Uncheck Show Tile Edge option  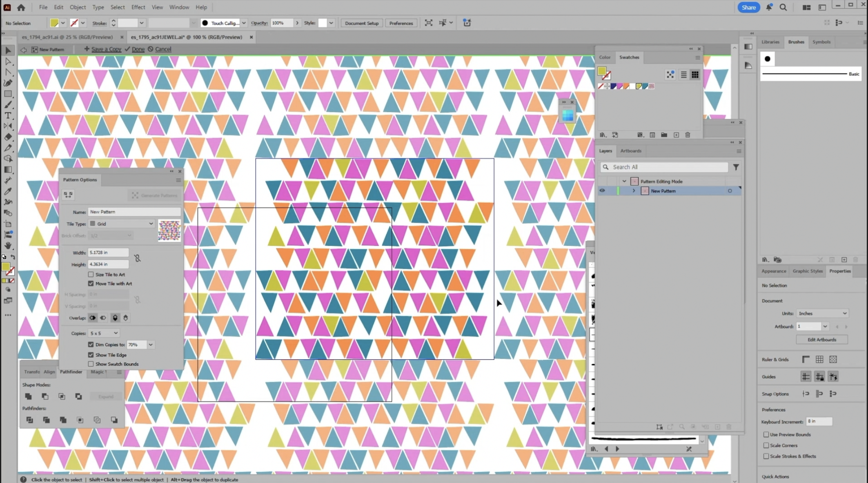[91, 355]
